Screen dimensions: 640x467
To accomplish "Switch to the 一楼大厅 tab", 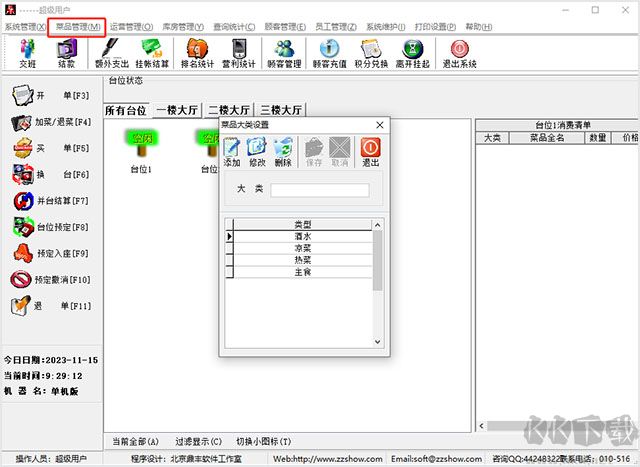I will 177,110.
